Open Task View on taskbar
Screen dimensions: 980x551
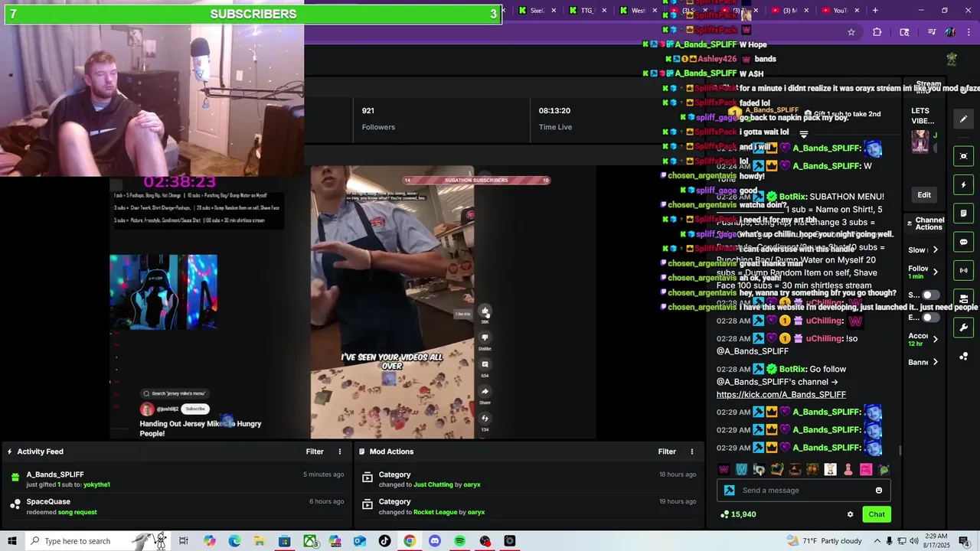click(184, 541)
